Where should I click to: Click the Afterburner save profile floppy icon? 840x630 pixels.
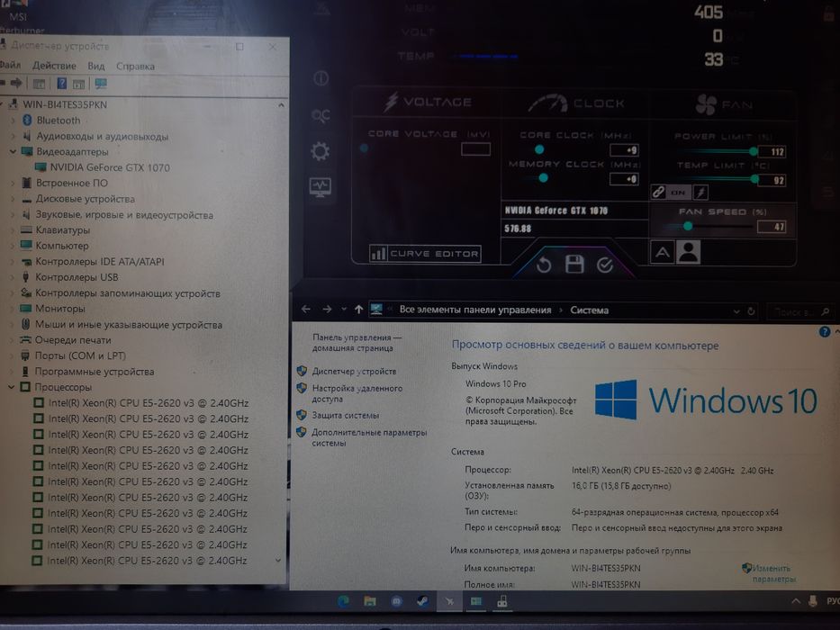tap(574, 264)
